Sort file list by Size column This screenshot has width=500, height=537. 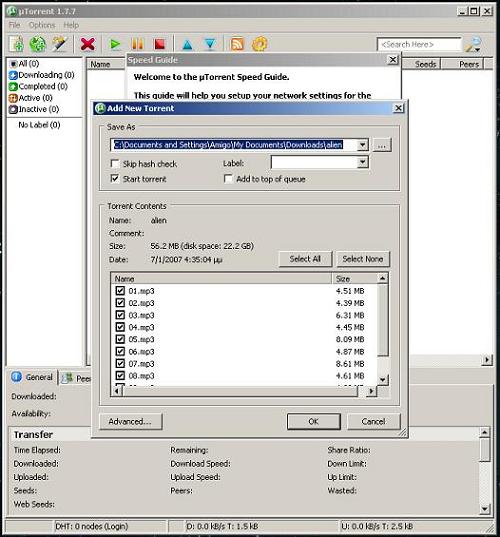point(354,279)
